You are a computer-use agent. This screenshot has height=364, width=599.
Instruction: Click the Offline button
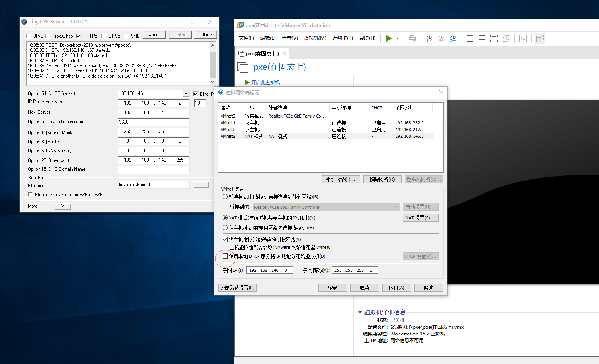tap(206, 35)
